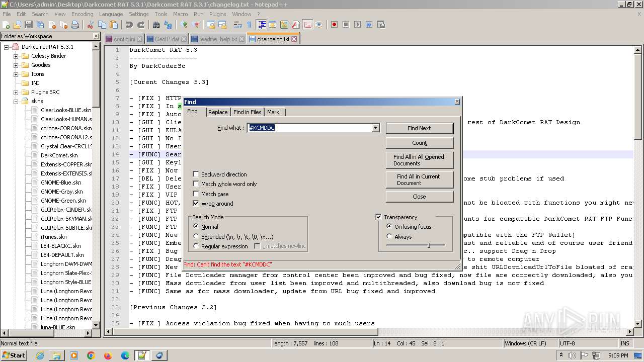Click the Open file toolbar icon

click(x=17, y=25)
